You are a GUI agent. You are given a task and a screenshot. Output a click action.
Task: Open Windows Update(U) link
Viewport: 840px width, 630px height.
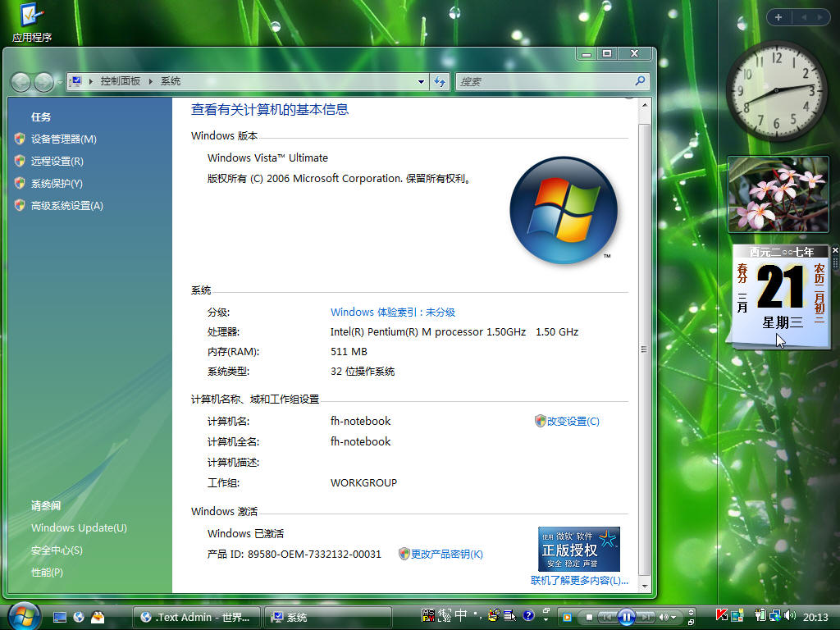coord(80,527)
